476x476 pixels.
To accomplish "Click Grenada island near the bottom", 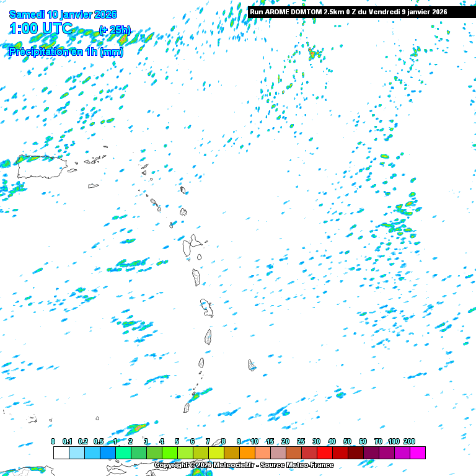I will [x=186, y=408].
